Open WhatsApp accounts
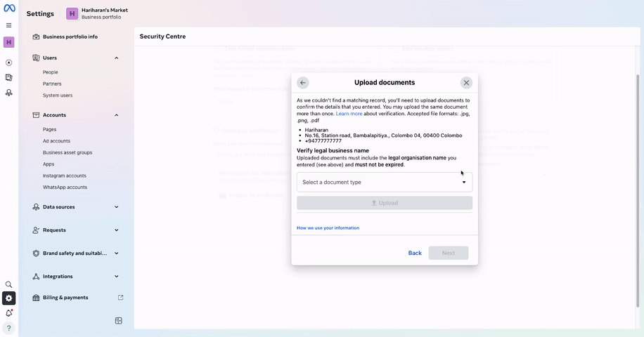 coord(65,187)
